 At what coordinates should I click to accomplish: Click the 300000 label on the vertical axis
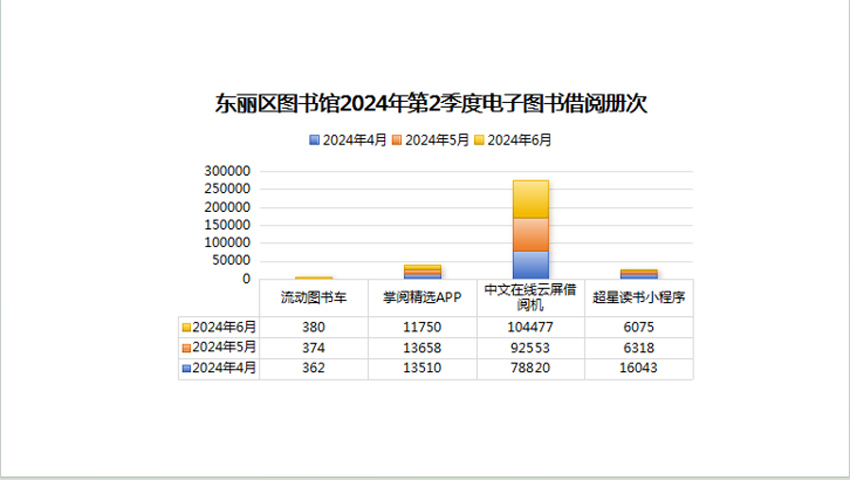point(228,171)
